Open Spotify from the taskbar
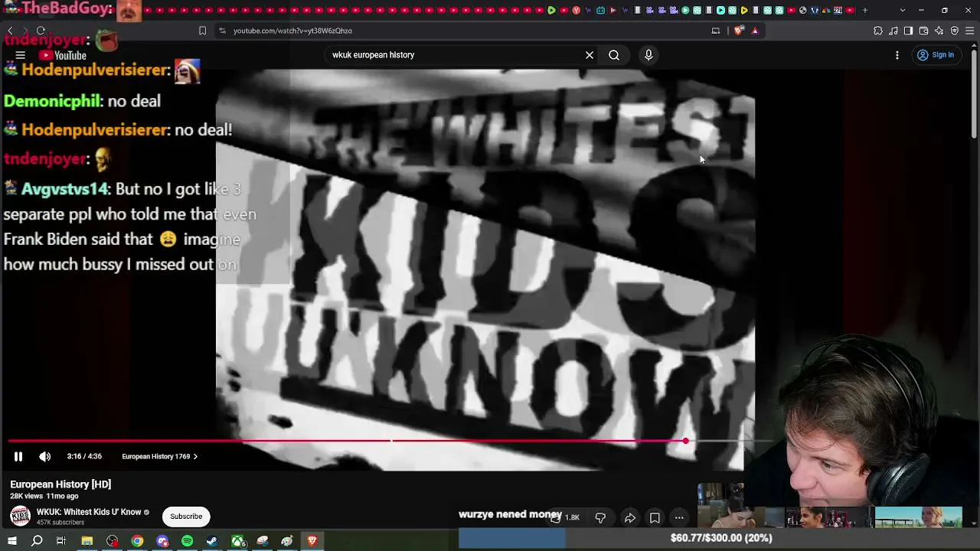The image size is (980, 551). tap(188, 541)
